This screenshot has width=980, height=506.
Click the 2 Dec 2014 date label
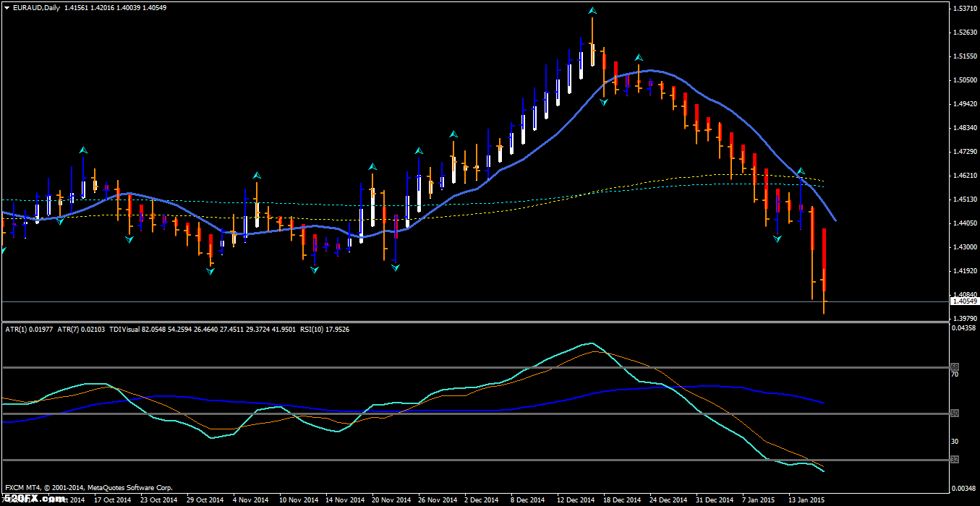coord(481,499)
